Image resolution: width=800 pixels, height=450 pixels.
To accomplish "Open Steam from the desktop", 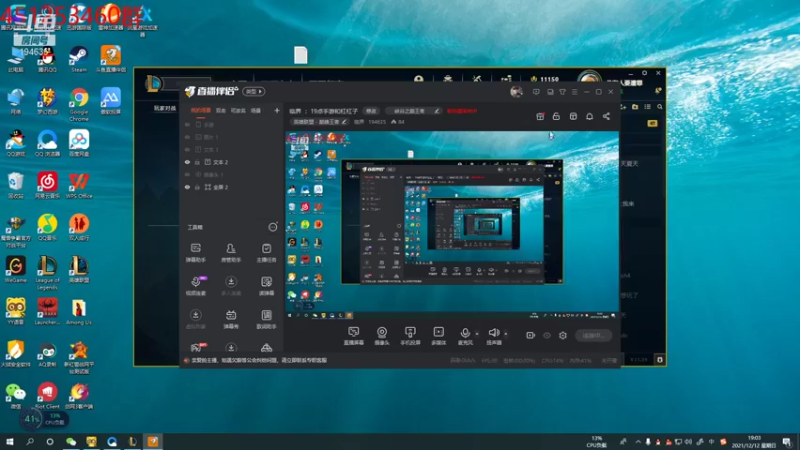I will (x=79, y=59).
